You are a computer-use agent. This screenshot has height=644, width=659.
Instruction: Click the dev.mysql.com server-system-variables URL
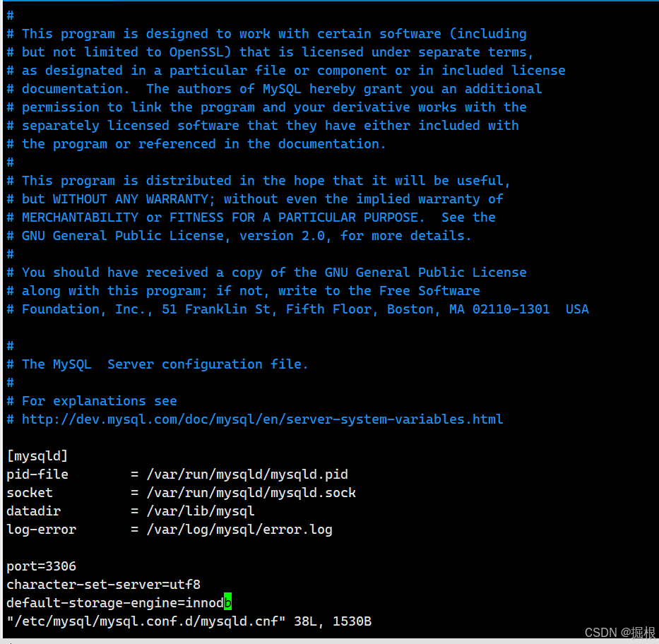tap(262, 419)
